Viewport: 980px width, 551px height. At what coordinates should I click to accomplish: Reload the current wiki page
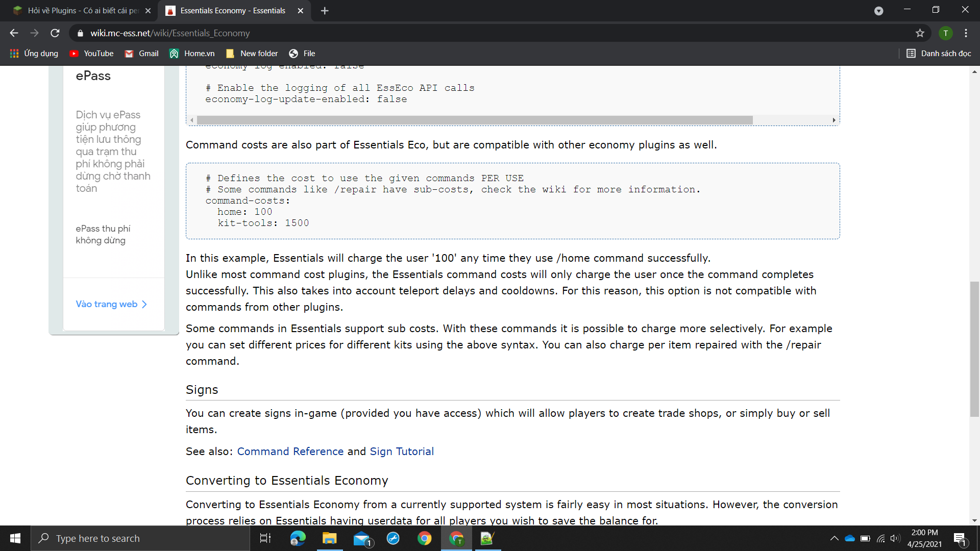55,33
